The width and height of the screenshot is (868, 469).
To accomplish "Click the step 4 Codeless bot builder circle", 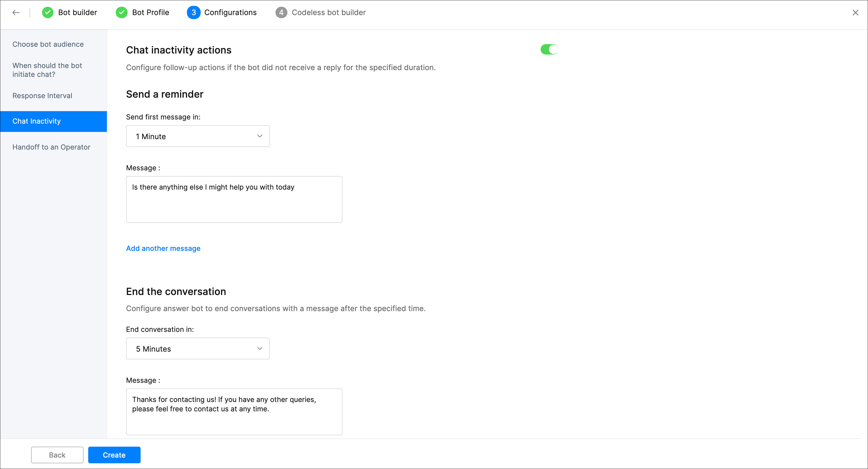I will (281, 12).
